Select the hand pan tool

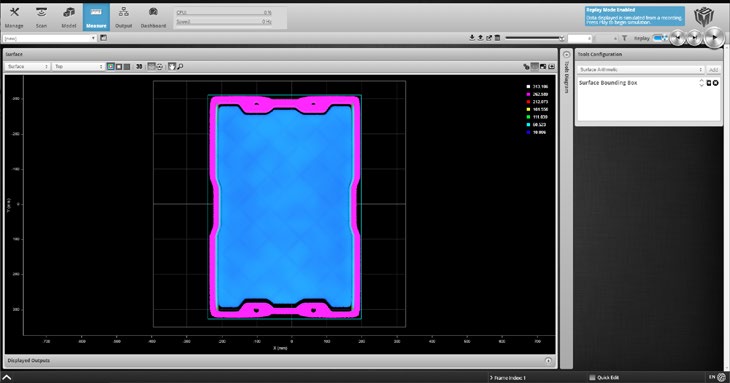click(172, 67)
